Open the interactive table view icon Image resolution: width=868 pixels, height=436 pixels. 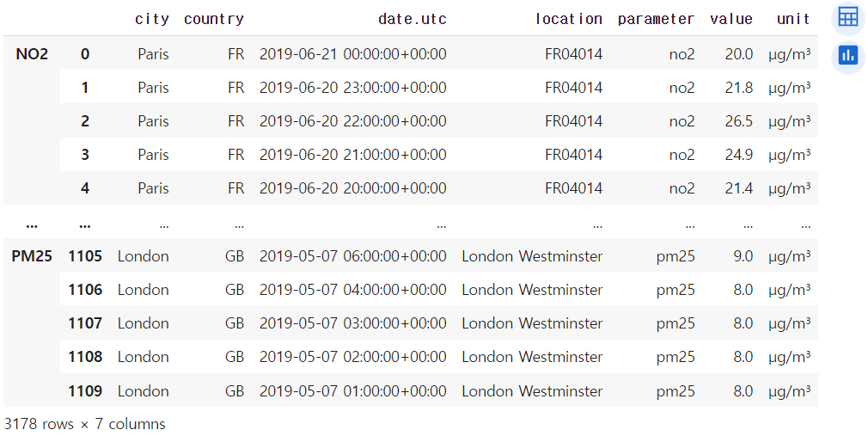click(x=848, y=18)
